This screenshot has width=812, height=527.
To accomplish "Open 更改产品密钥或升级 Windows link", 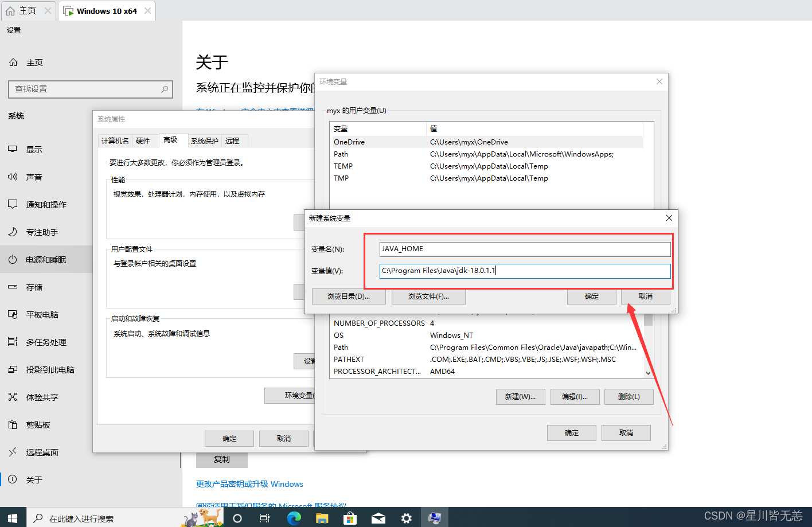I will (x=249, y=484).
